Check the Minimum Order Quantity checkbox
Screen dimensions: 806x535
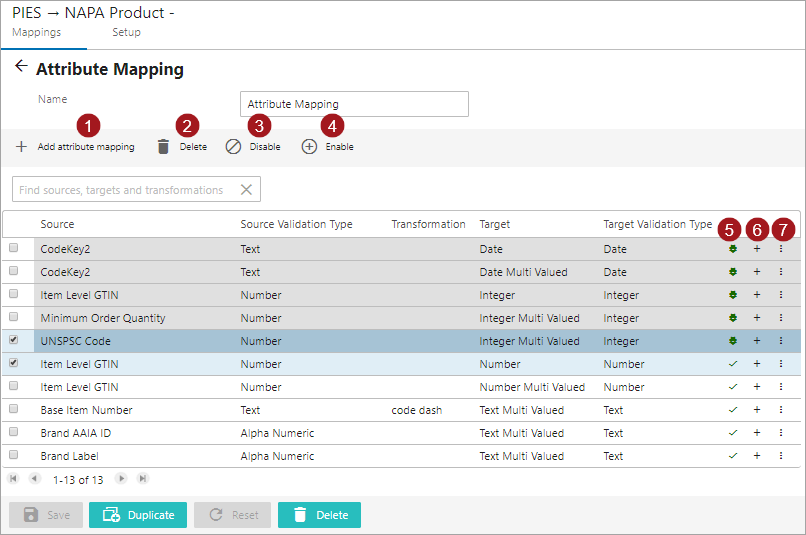[x=13, y=317]
